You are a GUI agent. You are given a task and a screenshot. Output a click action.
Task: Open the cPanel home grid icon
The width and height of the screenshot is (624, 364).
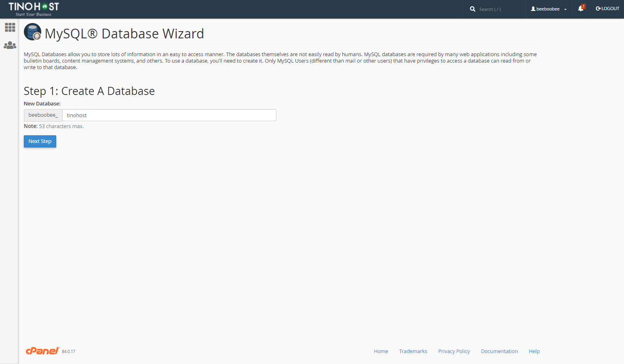[10, 27]
